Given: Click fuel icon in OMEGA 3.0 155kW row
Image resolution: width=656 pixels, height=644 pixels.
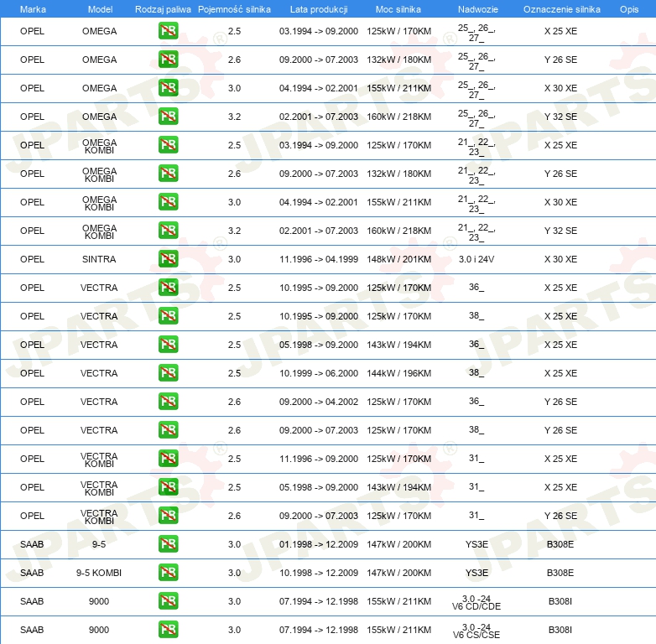Looking at the screenshot, I should pos(168,88).
